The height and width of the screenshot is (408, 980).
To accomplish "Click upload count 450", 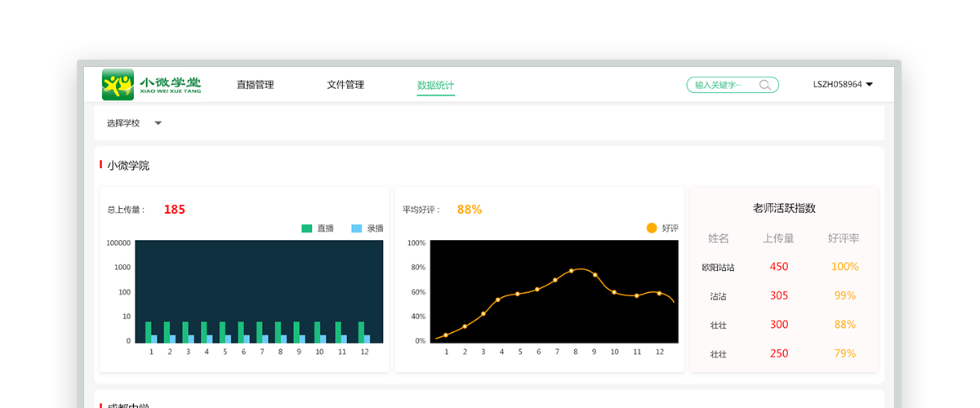I will (779, 267).
